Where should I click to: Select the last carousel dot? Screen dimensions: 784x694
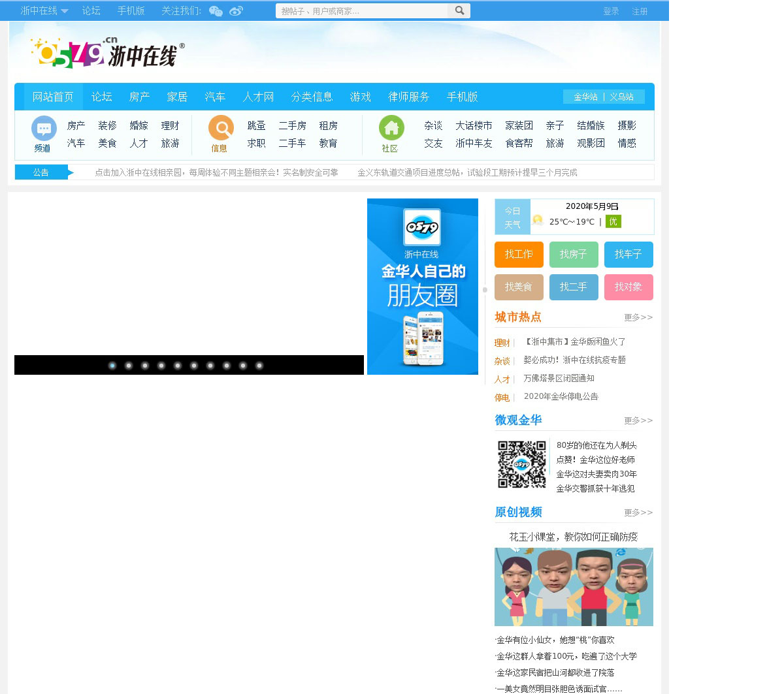[x=259, y=366]
